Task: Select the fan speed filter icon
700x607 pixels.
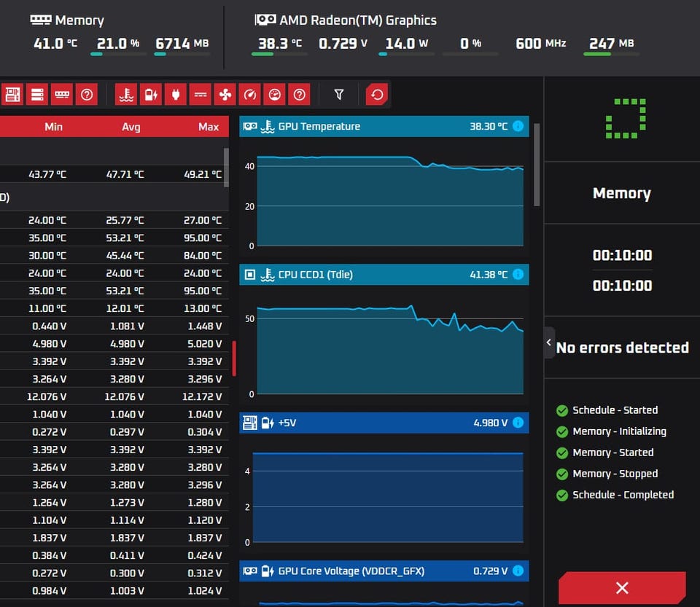Action: [225, 95]
